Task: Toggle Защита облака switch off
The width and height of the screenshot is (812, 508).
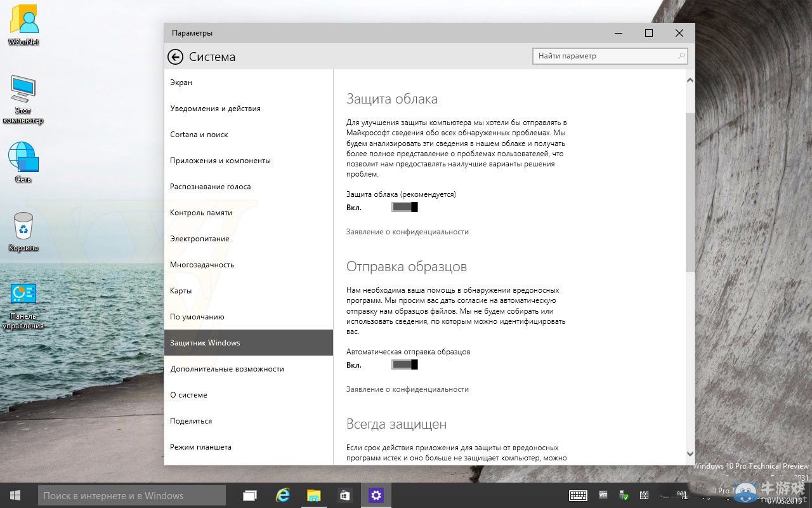Action: tap(405, 207)
